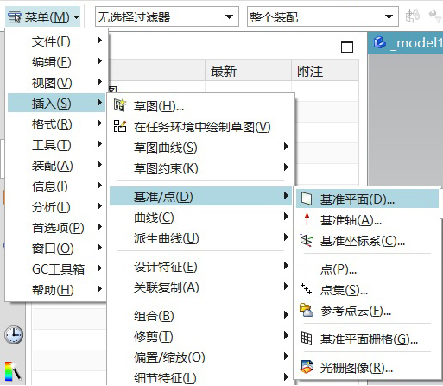Open the 无选择过滤器 selection filter dropdown
This screenshot has height=386, width=443.
[167, 16]
